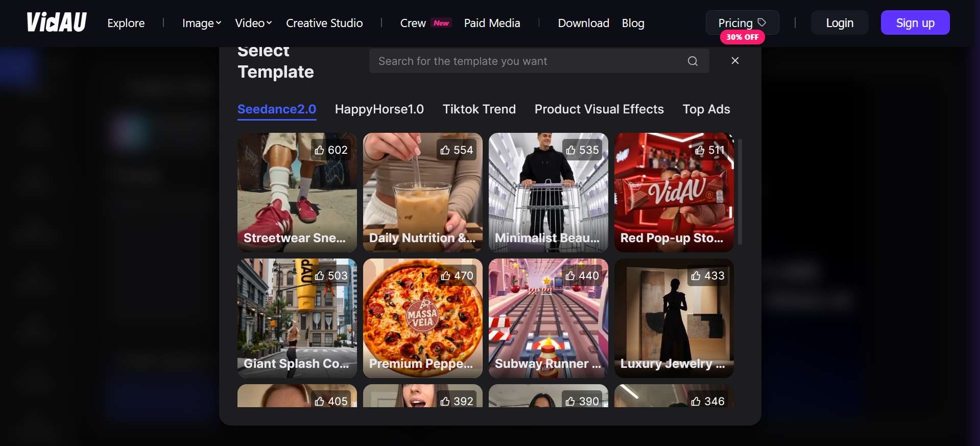Open Creative Studio

tap(324, 23)
